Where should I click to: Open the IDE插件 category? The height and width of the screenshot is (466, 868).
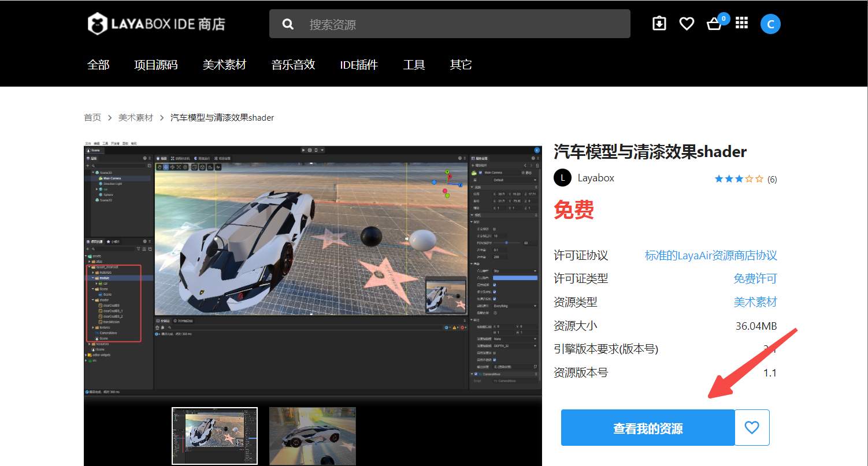[359, 65]
